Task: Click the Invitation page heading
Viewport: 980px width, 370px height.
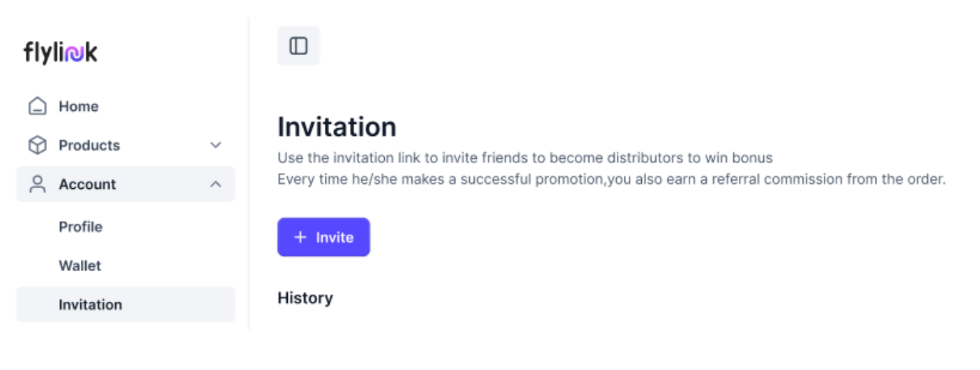Action: click(337, 128)
